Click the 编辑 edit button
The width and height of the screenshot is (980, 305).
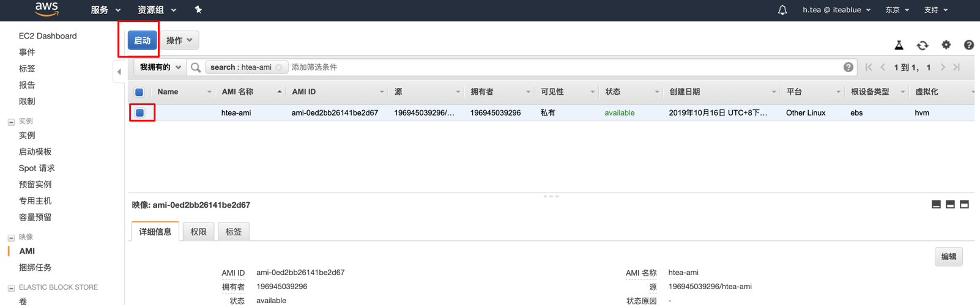(948, 257)
